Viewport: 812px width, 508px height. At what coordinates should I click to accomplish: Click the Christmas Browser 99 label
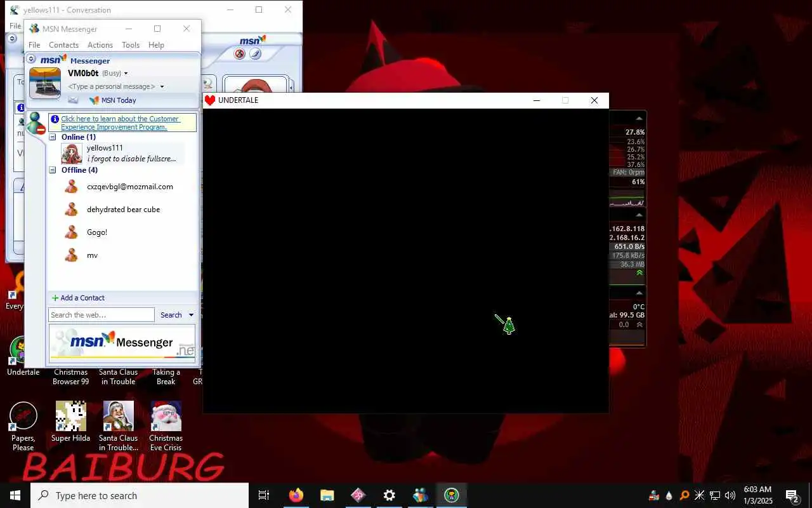pos(70,377)
